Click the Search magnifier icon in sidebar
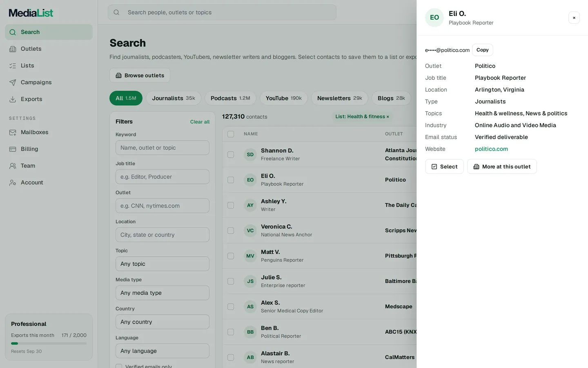The height and width of the screenshot is (368, 588). click(13, 32)
